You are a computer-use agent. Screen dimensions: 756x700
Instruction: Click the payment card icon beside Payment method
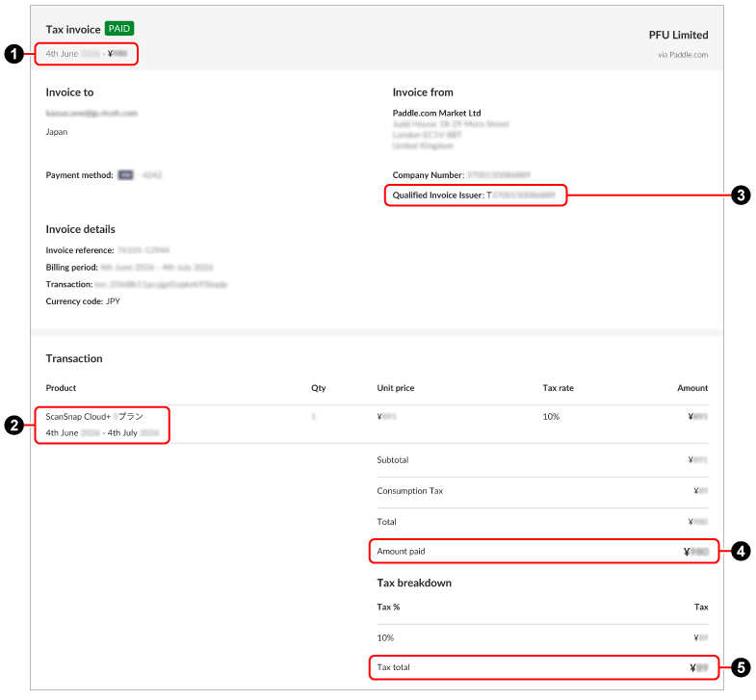coord(125,175)
